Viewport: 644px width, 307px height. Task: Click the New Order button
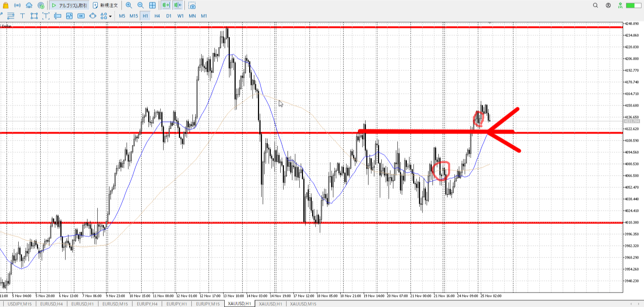coord(105,5)
